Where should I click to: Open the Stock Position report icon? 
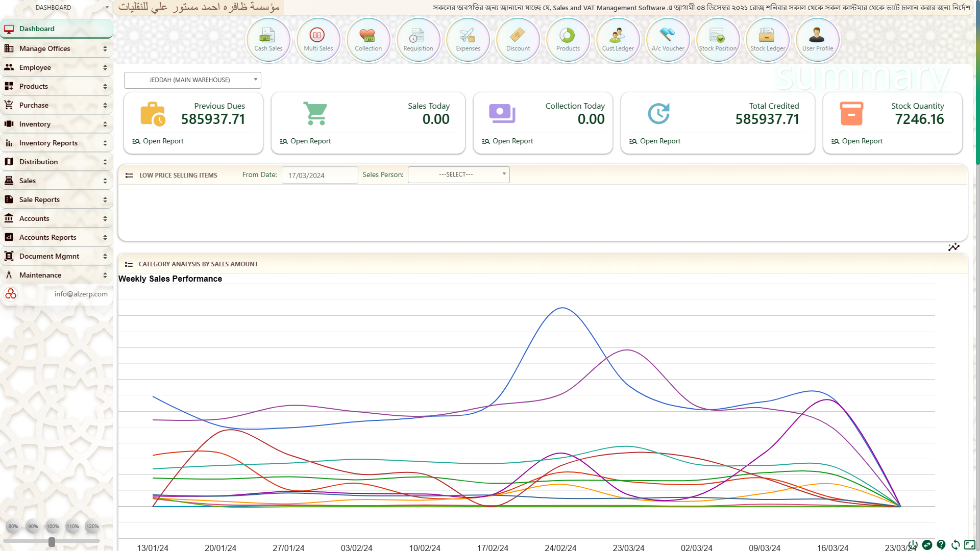(718, 40)
